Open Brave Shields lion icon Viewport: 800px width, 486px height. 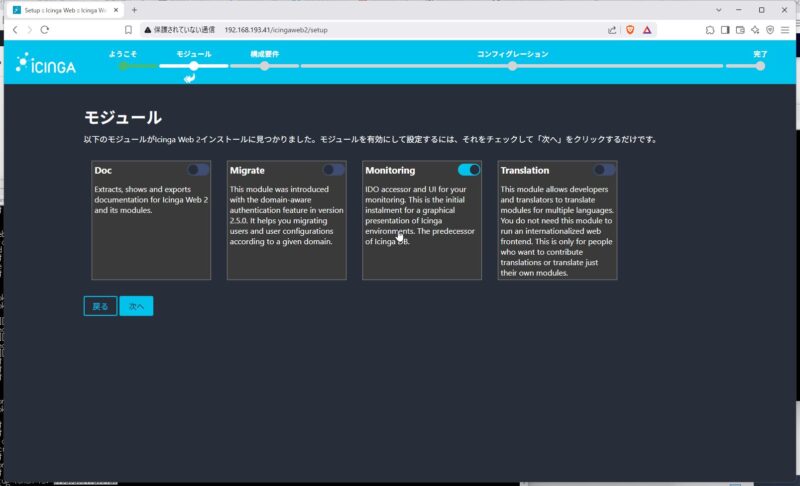tap(630, 30)
